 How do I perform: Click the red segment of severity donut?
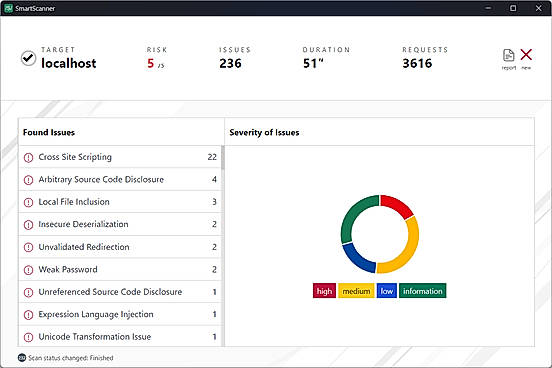coord(396,205)
